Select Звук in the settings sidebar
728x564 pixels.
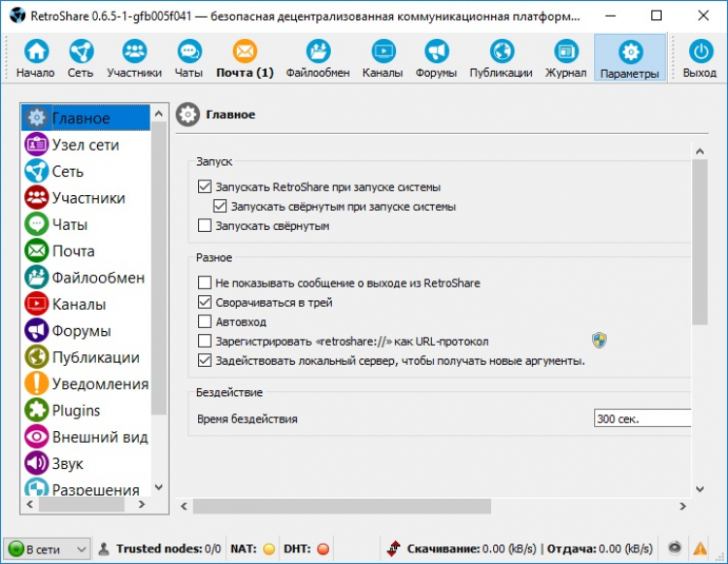85,463
